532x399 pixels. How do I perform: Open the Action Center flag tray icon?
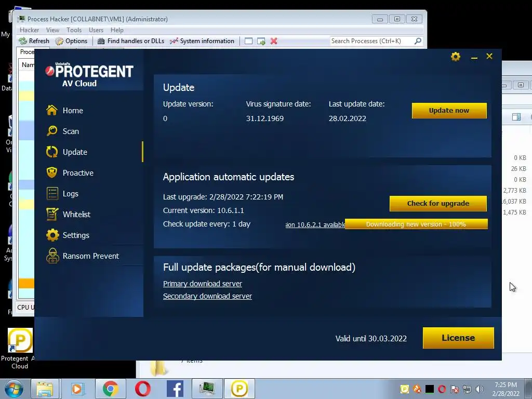(454, 389)
